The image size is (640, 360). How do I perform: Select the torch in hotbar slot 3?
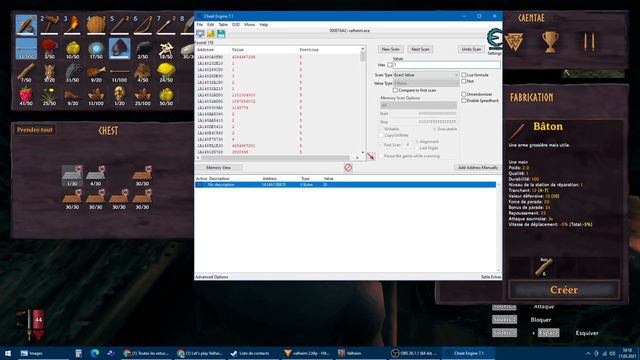point(73,25)
